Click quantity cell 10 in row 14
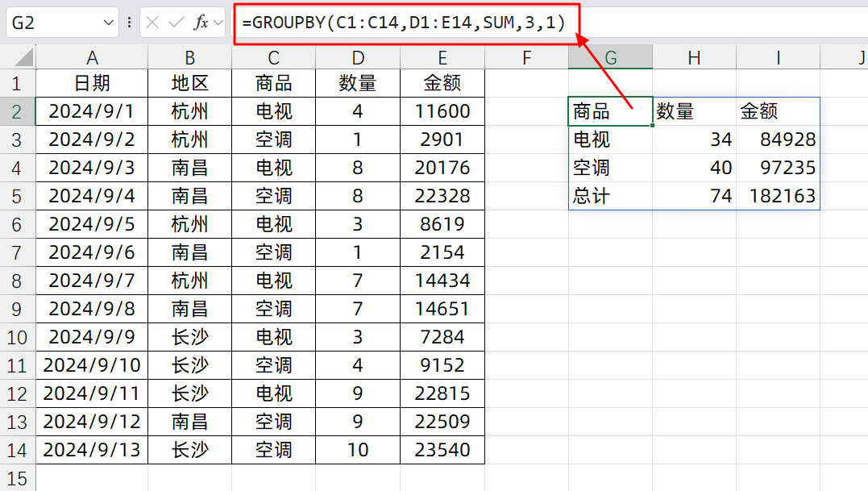Image resolution: width=868 pixels, height=491 pixels. (x=358, y=450)
